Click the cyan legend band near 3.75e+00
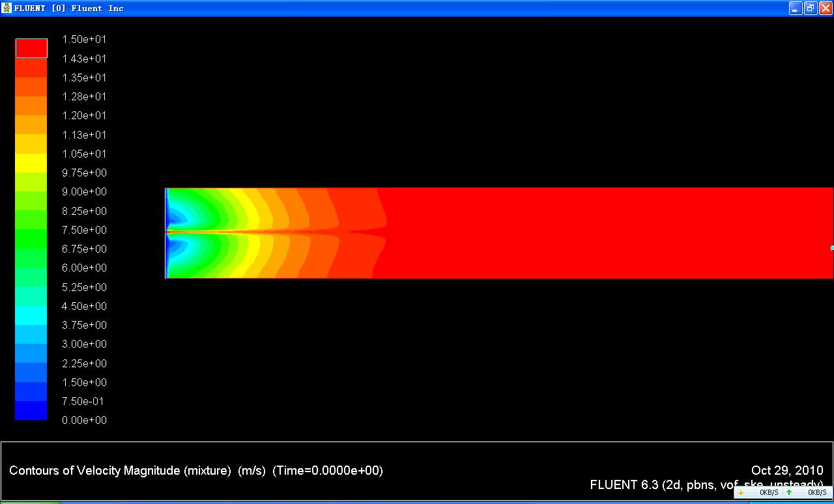This screenshot has height=504, width=834. [31, 315]
